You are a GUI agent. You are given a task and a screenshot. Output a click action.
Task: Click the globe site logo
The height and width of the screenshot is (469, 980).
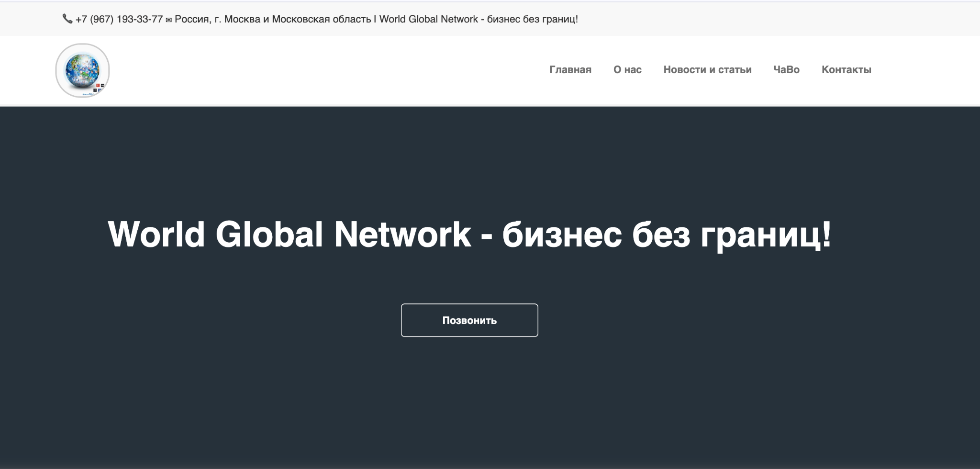point(82,70)
